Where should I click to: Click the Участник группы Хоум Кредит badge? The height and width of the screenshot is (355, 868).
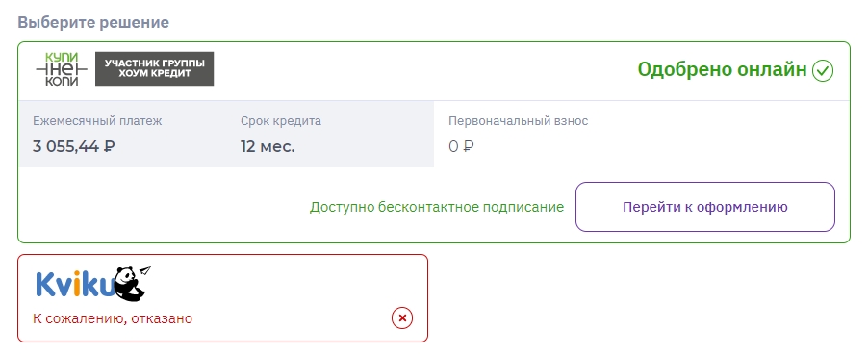[154, 68]
